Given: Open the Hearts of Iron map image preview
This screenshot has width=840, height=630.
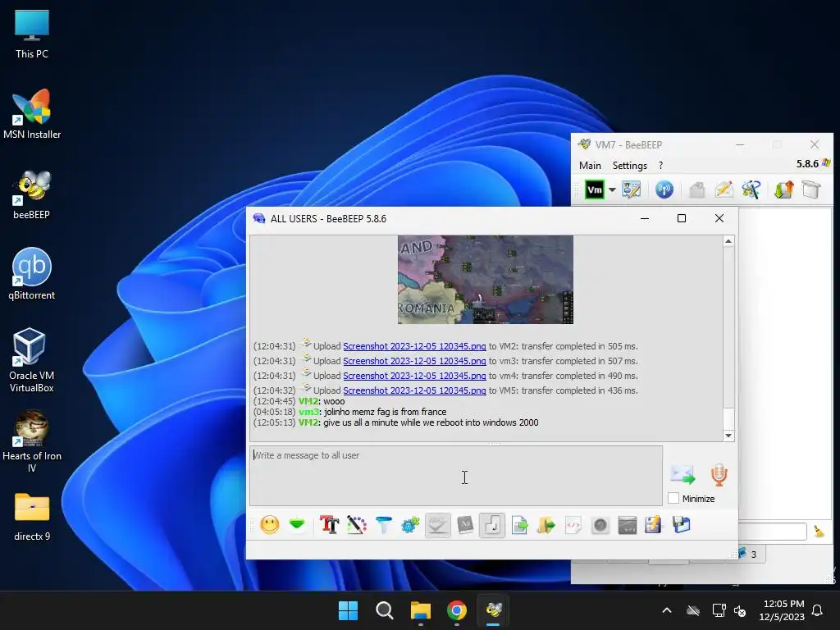Looking at the screenshot, I should 486,279.
